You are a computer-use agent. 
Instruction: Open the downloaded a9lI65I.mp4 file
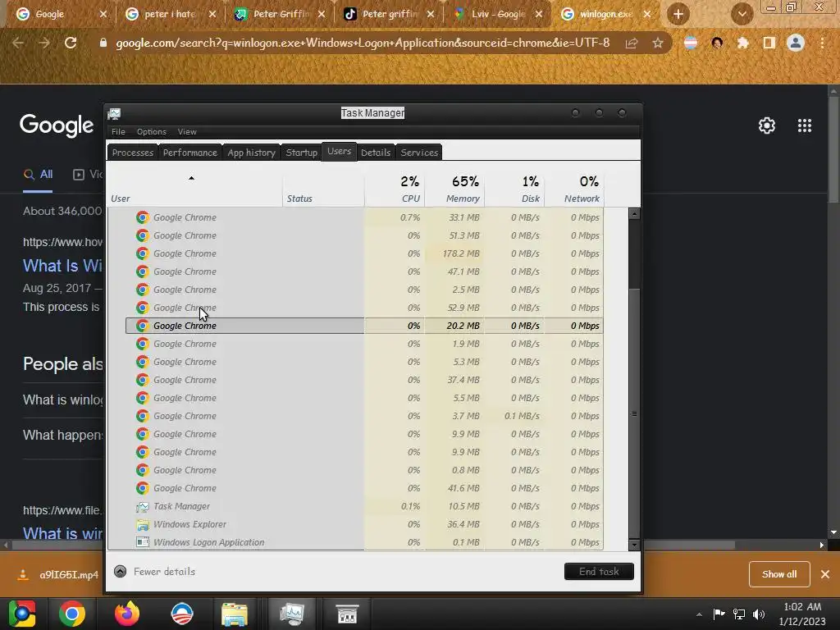point(59,575)
